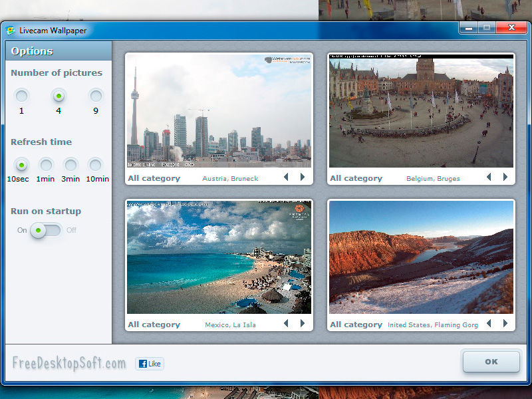532x399 pixels.
Task: Click the Flaming Gorge canyon webcam thumbnail
Action: 421,257
